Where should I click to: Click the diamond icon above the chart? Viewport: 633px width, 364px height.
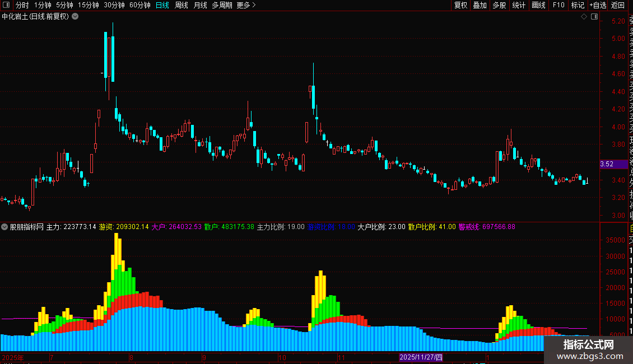[584, 17]
